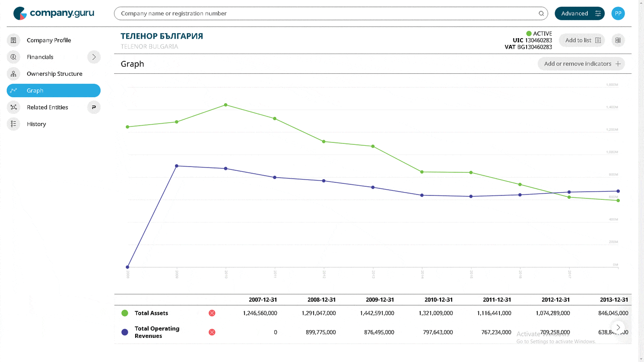Image resolution: width=644 pixels, height=362 pixels.
Task: Click the export report icon button
Action: point(618,40)
